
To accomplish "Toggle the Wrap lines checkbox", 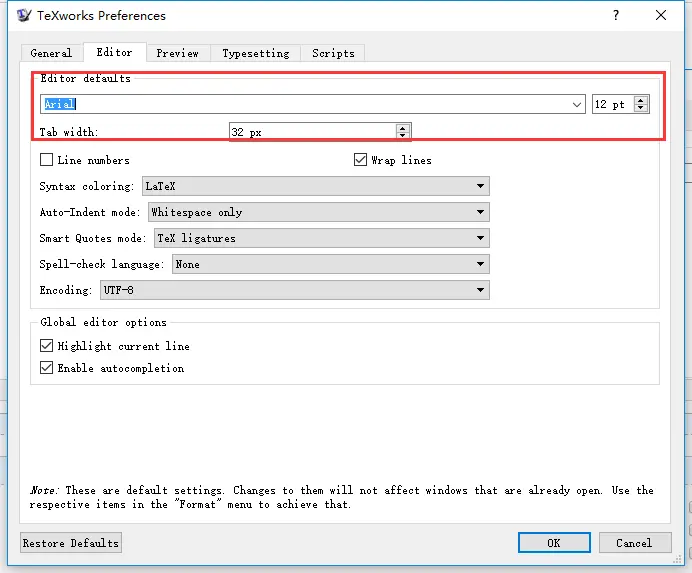I will pyautogui.click(x=360, y=160).
